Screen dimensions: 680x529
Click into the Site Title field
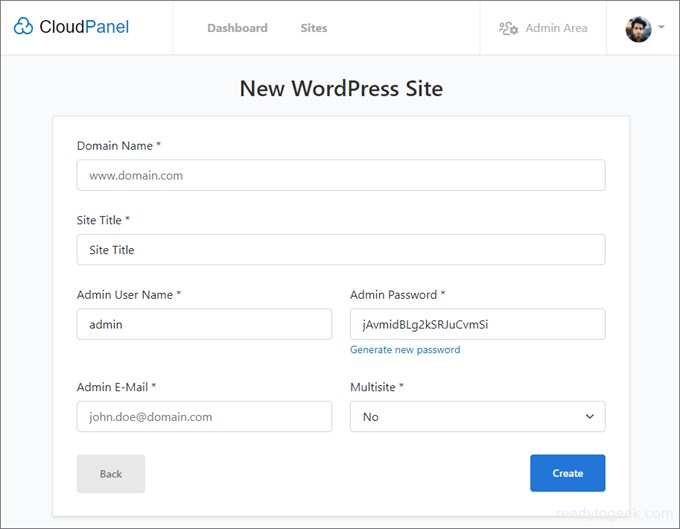(x=341, y=250)
